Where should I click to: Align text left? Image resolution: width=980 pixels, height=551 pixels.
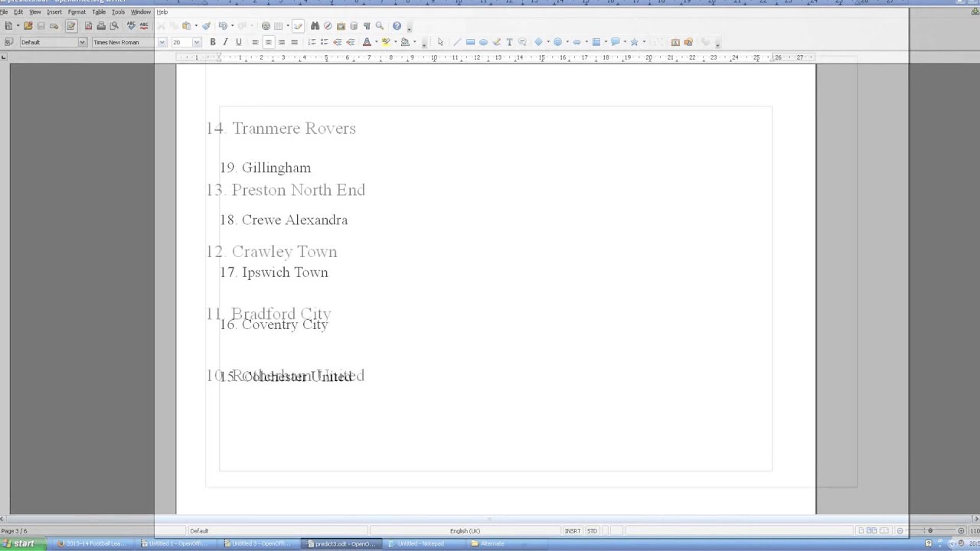(x=255, y=42)
